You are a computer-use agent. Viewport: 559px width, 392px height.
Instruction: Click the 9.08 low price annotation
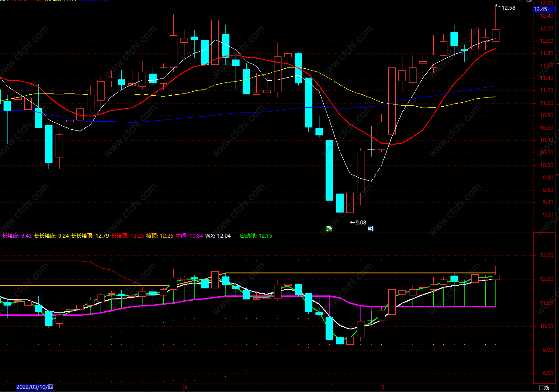click(x=360, y=222)
